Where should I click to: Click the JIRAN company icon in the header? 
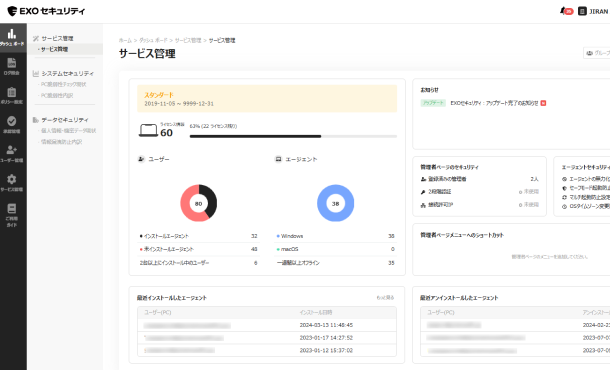[x=582, y=11]
